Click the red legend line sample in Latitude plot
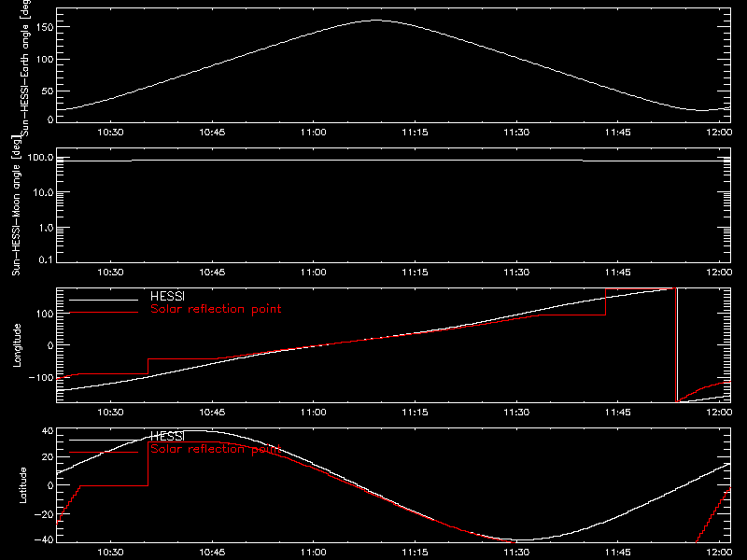The height and width of the screenshot is (560, 747). [x=104, y=453]
